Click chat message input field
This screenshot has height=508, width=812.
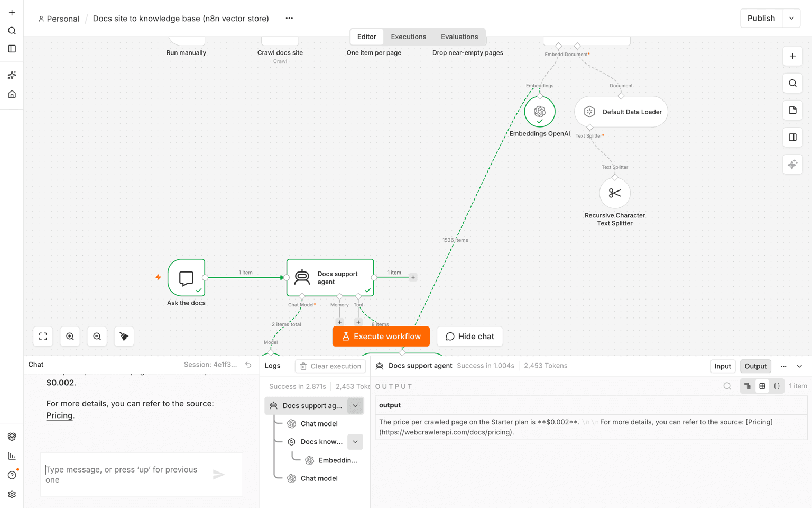(125, 475)
